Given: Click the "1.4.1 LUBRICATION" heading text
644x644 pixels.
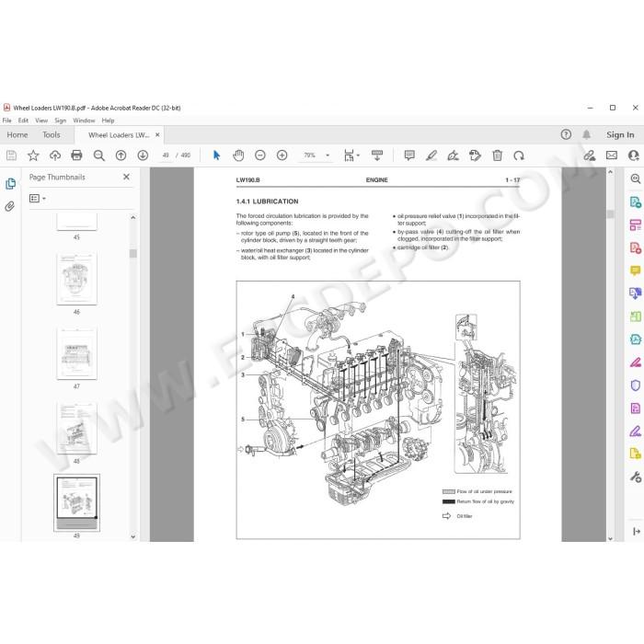Looking at the screenshot, I should coord(268,201).
